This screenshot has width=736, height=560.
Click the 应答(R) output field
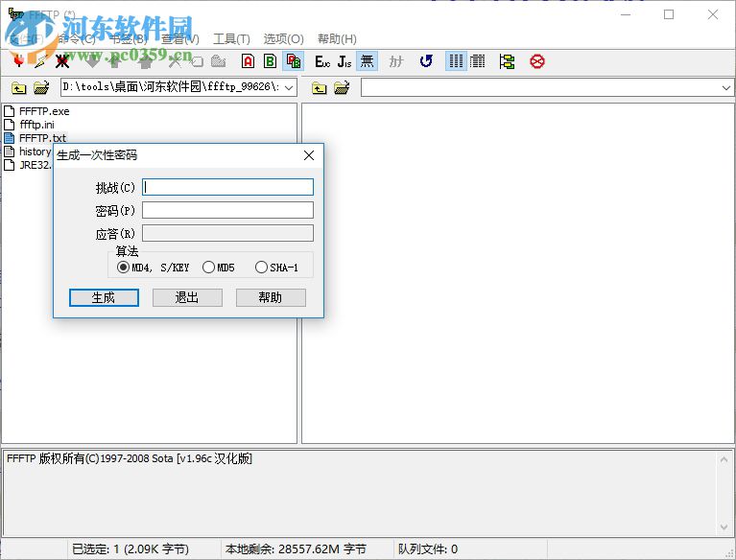click(x=227, y=233)
